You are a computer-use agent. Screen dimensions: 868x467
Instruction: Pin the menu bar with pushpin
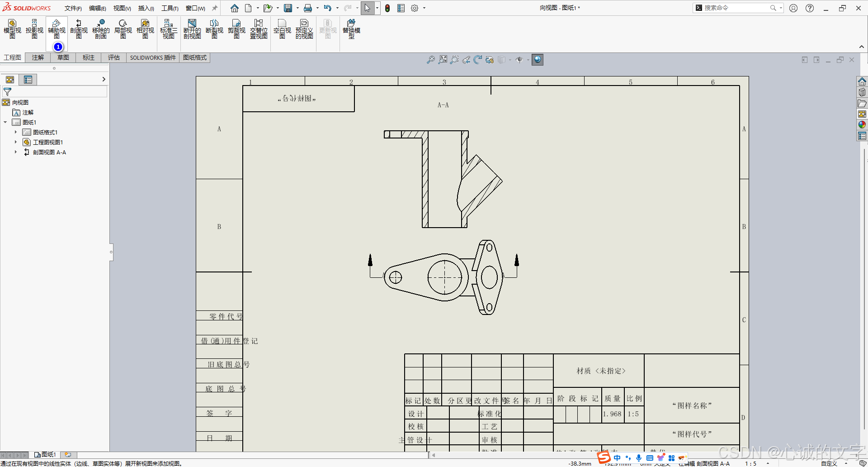(215, 8)
